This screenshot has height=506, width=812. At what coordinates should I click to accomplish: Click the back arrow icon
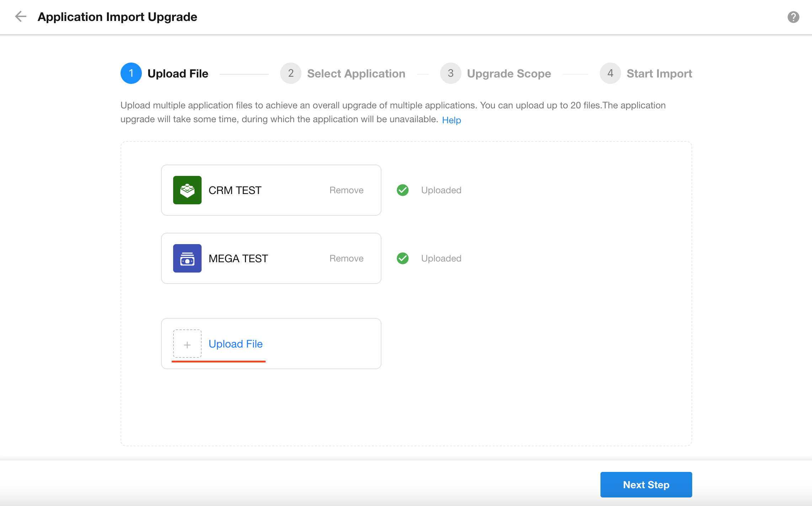[x=21, y=17]
